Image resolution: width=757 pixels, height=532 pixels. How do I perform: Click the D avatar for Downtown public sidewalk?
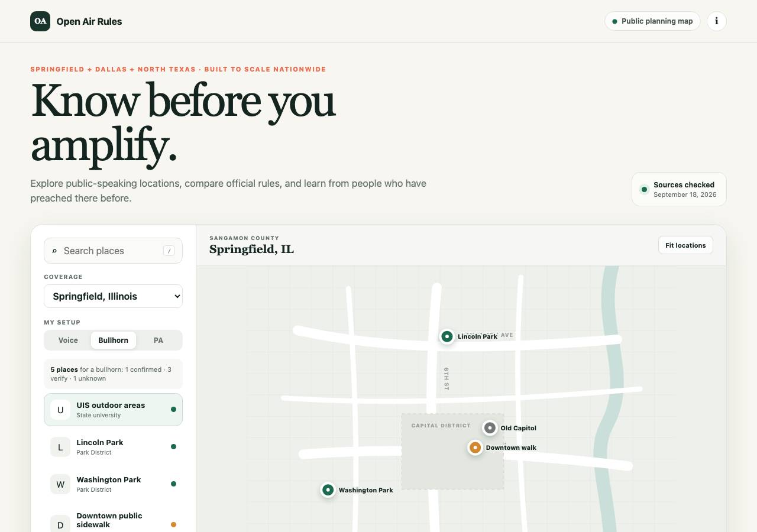(60, 524)
